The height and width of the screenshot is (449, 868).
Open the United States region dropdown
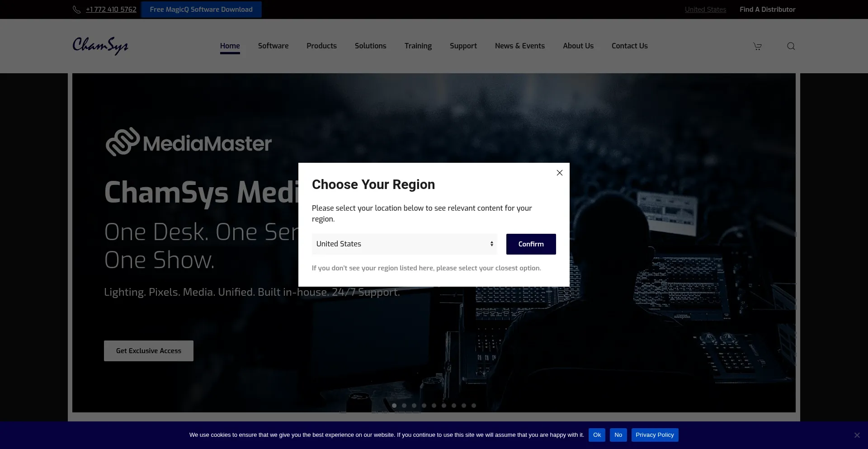[404, 244]
